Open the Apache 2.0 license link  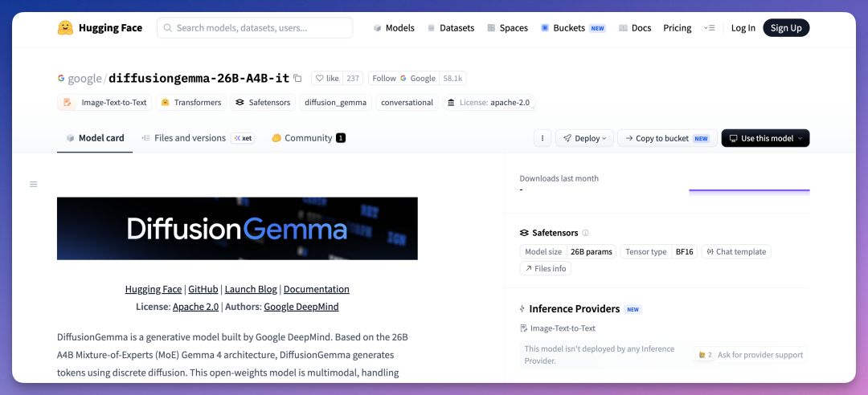[195, 307]
